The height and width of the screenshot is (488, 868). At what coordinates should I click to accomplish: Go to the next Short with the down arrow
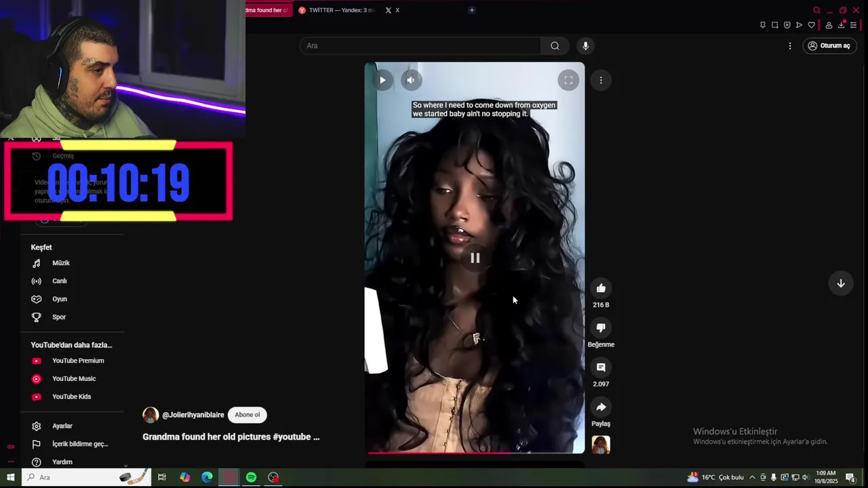point(841,283)
